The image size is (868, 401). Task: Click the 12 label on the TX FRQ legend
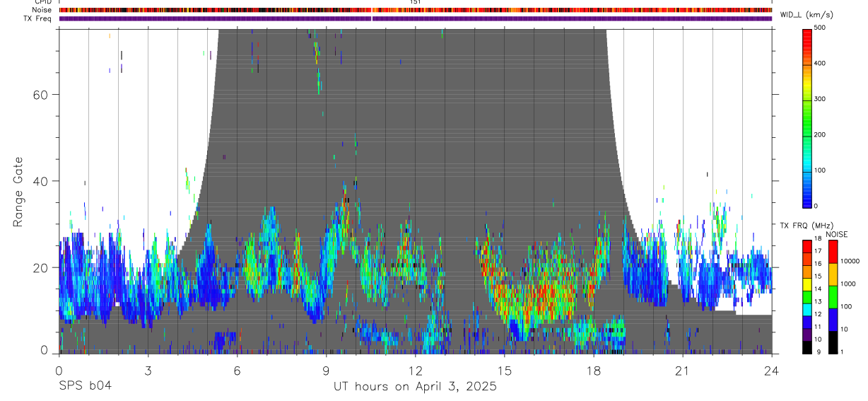click(817, 314)
